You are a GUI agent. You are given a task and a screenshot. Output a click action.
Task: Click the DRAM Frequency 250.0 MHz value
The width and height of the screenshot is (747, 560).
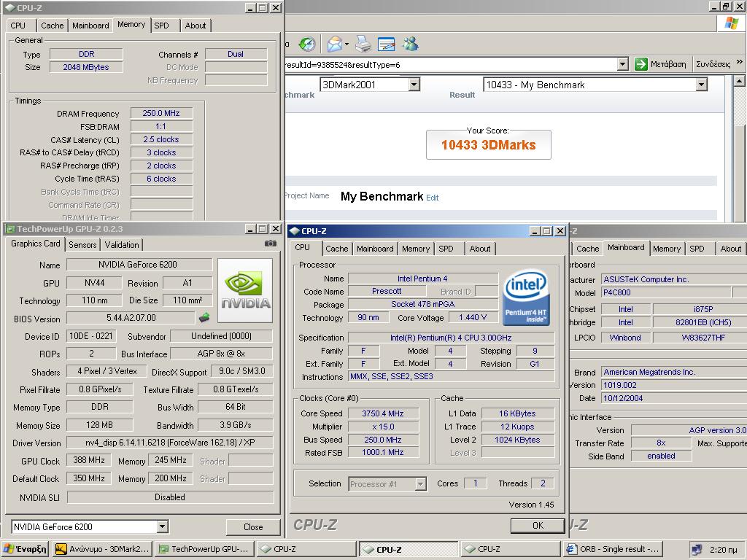coord(161,113)
